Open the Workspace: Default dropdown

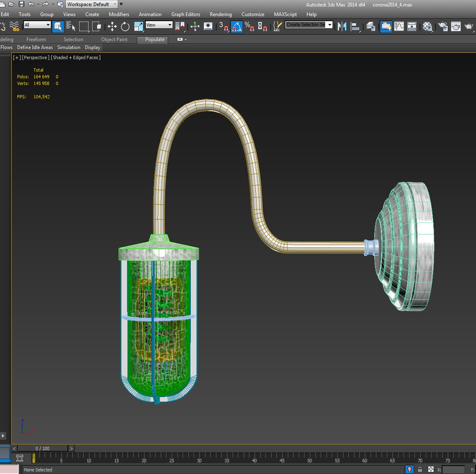click(92, 4)
